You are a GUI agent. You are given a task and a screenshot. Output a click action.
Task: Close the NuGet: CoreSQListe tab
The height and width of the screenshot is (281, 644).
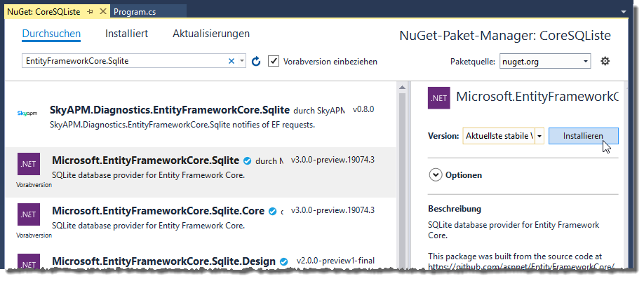(102, 11)
